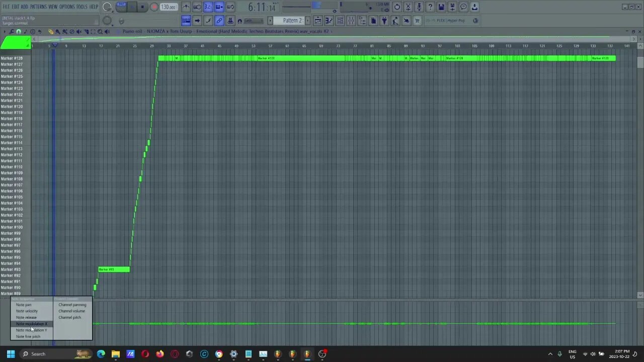Image resolution: width=644 pixels, height=362 pixels.
Task: Click the stop playback button
Action: click(x=142, y=7)
